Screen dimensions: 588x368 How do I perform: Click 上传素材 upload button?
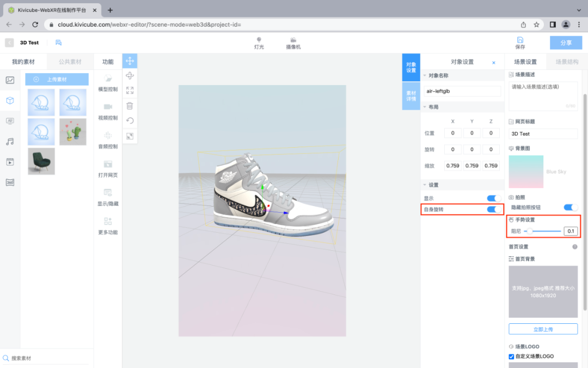[x=57, y=79]
